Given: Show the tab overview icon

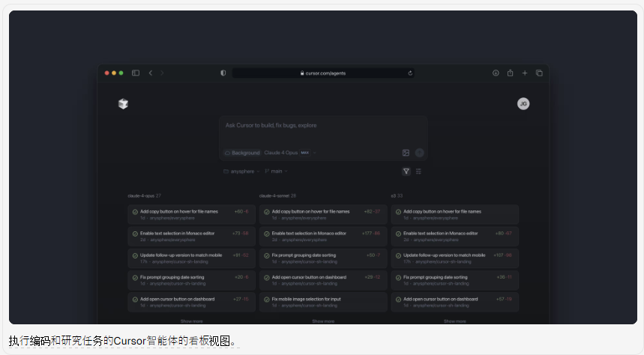Looking at the screenshot, I should [x=539, y=73].
